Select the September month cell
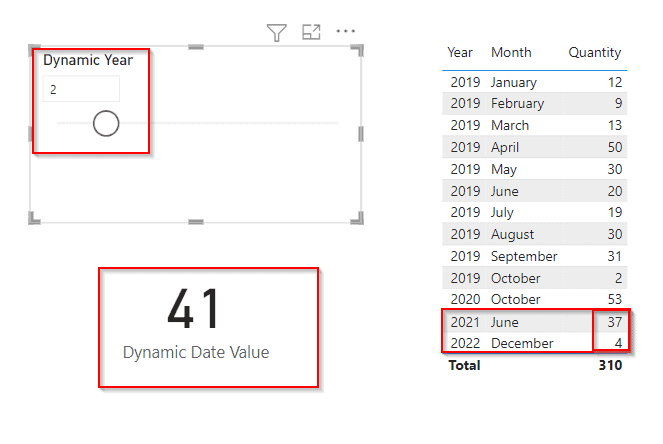This screenshot has height=444, width=663. click(524, 256)
